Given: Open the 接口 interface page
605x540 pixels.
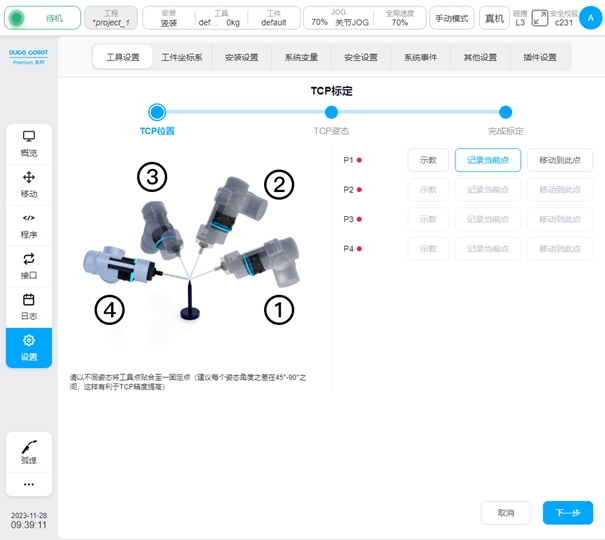Looking at the screenshot, I should point(29,266).
